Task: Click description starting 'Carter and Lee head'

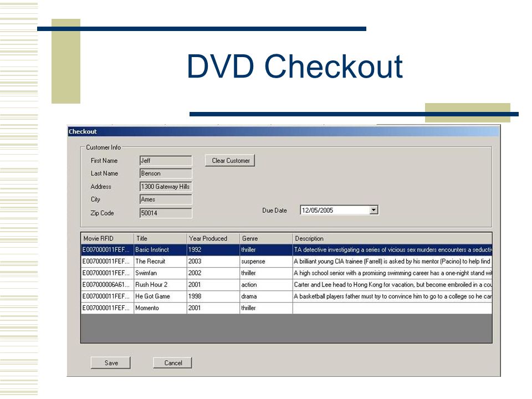Action: (392, 285)
